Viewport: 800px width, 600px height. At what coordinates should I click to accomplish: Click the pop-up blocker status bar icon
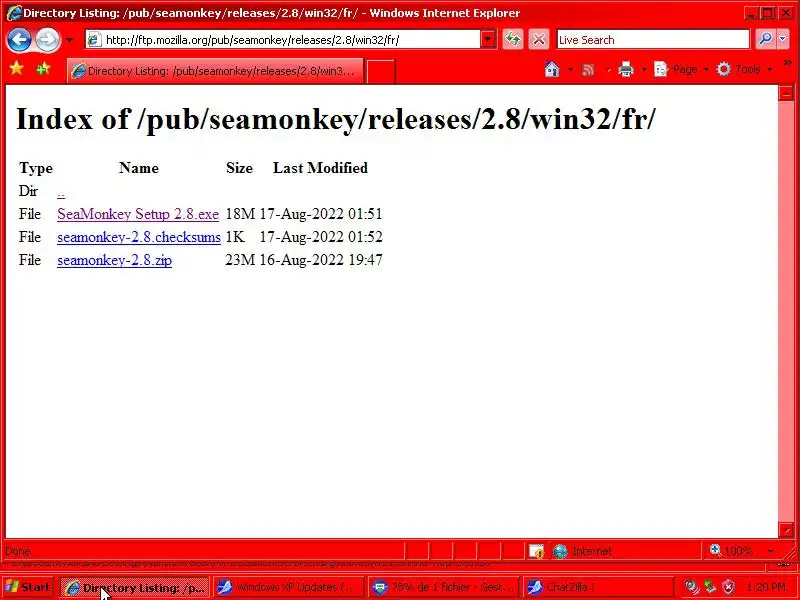click(x=536, y=551)
